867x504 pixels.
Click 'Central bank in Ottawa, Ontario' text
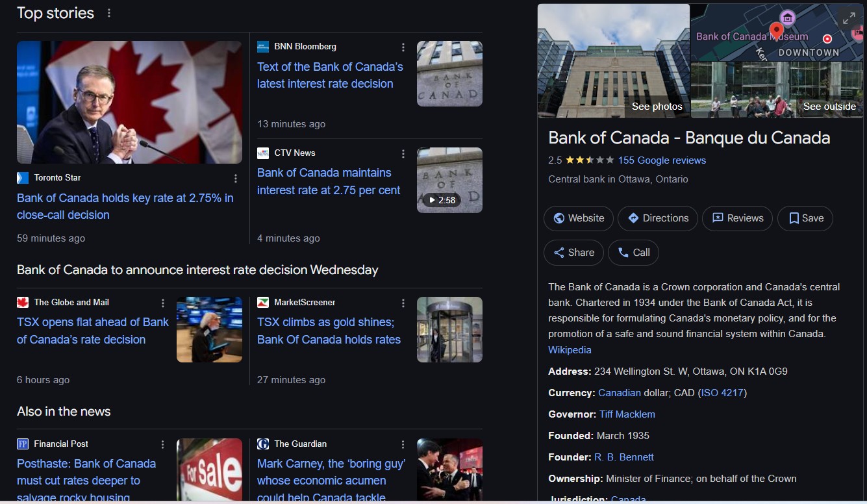pyautogui.click(x=618, y=179)
